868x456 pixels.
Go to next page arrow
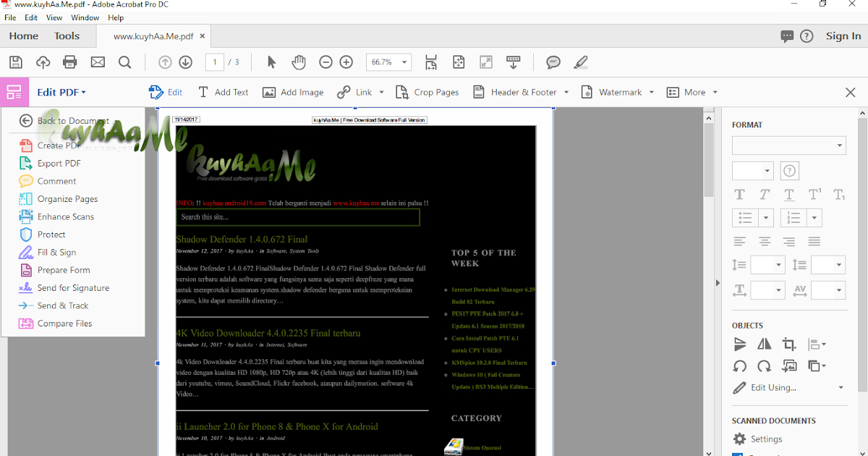[185, 62]
